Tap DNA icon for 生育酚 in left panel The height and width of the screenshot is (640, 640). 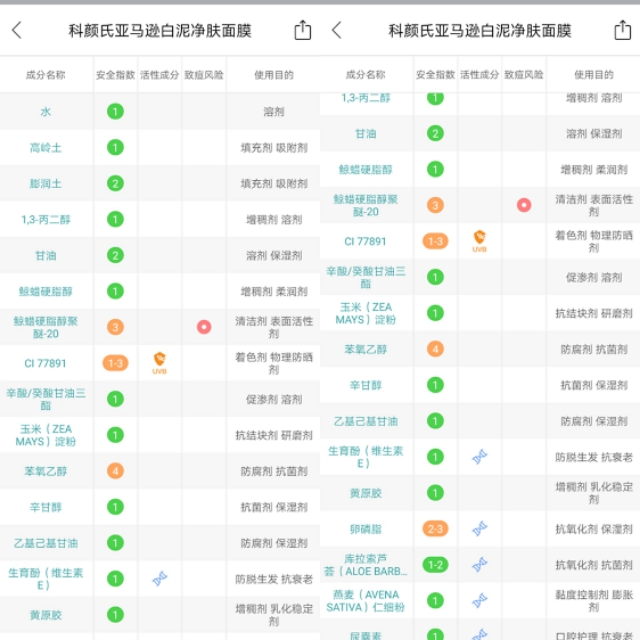point(160,578)
